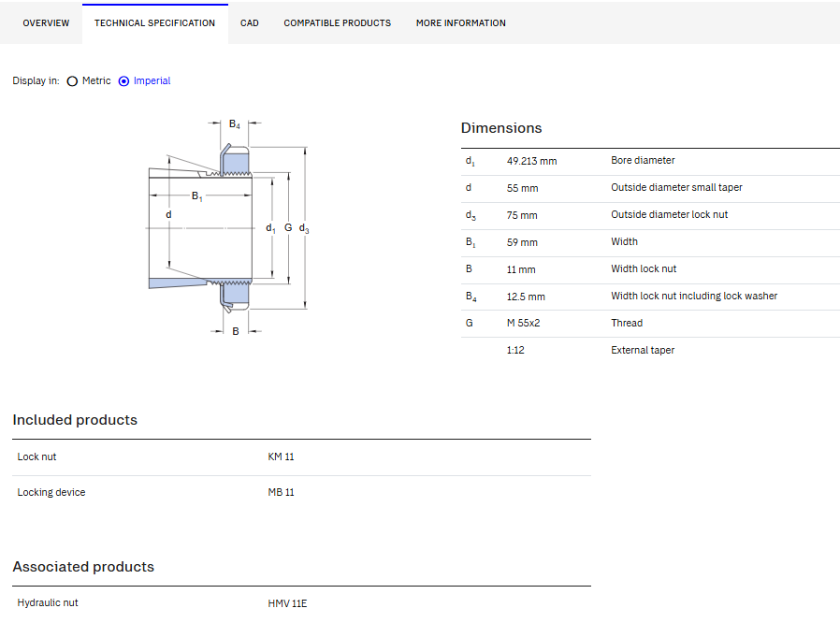Click the d3 symbol in Dimensions table
The image size is (840, 623).
(471, 215)
